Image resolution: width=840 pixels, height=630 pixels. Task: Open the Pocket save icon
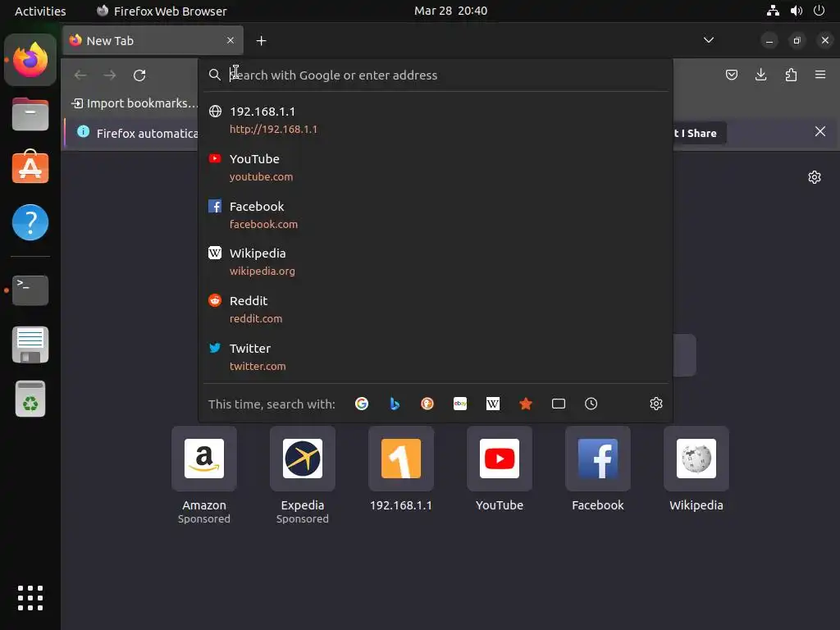click(731, 75)
